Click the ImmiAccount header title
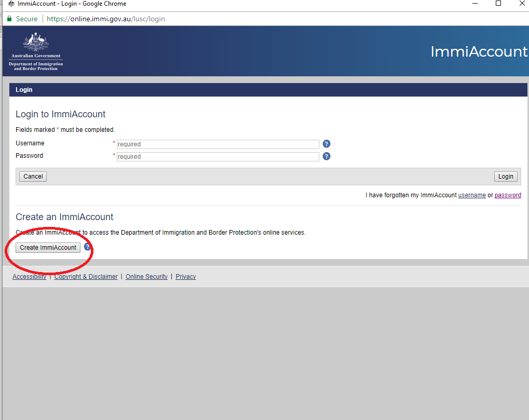The width and height of the screenshot is (529, 420). 479,51
